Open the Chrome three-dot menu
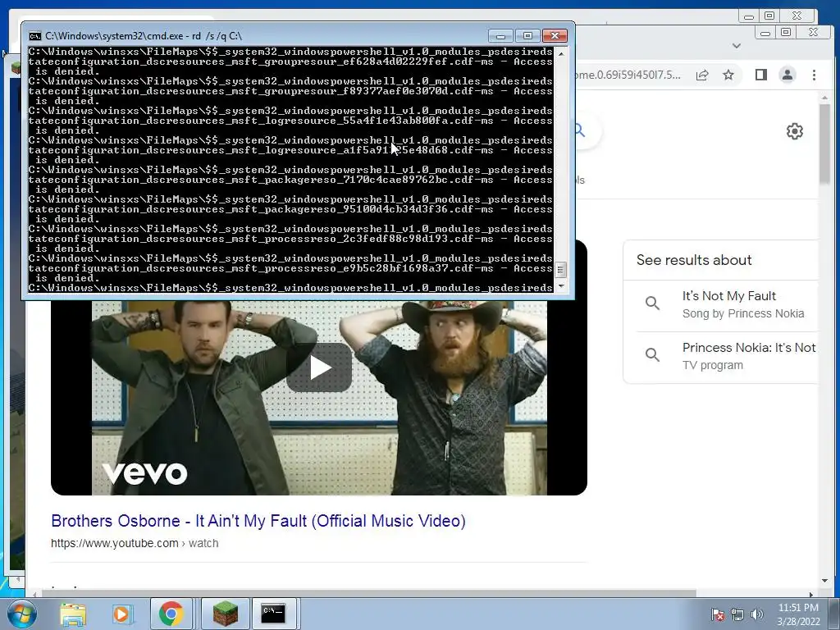 pos(814,75)
